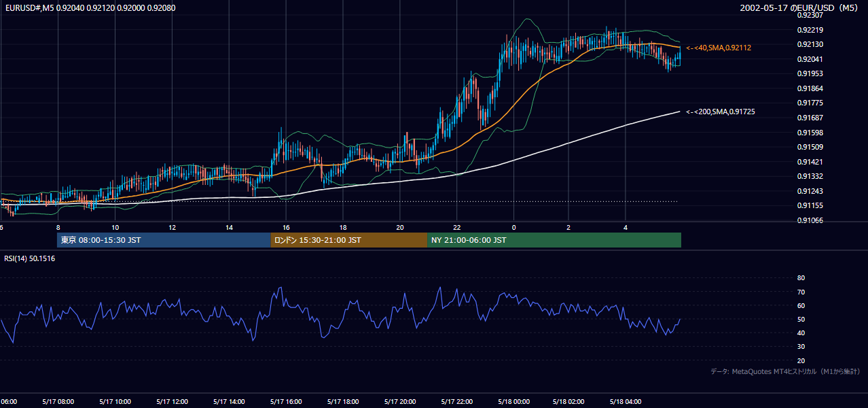Click price axis value 0.91687
Screen dimensions: 868x408
810,118
